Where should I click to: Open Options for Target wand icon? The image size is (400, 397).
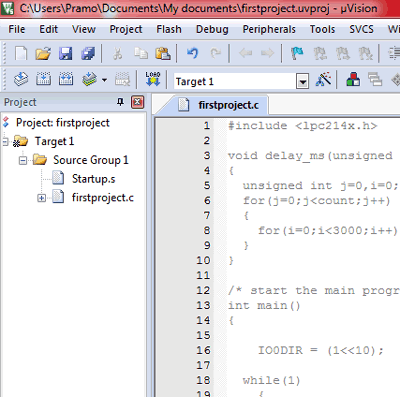click(323, 80)
